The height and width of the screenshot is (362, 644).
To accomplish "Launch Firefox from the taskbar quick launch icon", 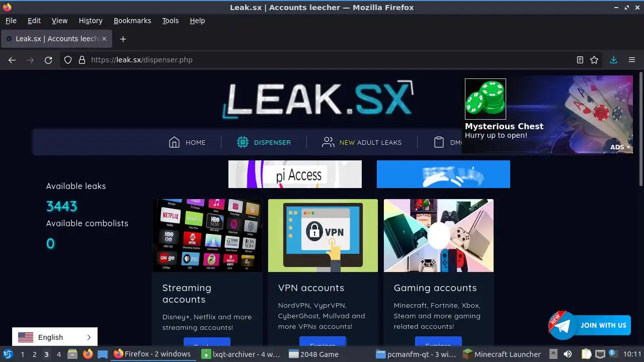I will (88, 354).
